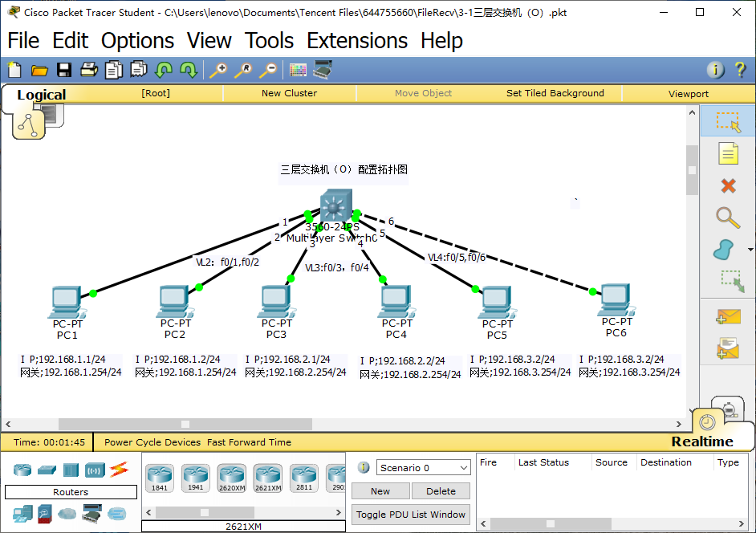
Task: Select Connections lightning bolt icon
Action: 119,470
